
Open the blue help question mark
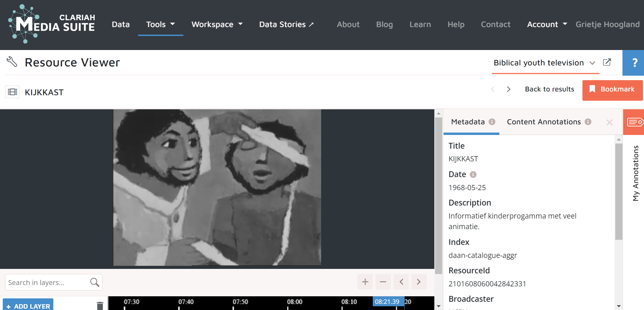click(634, 63)
